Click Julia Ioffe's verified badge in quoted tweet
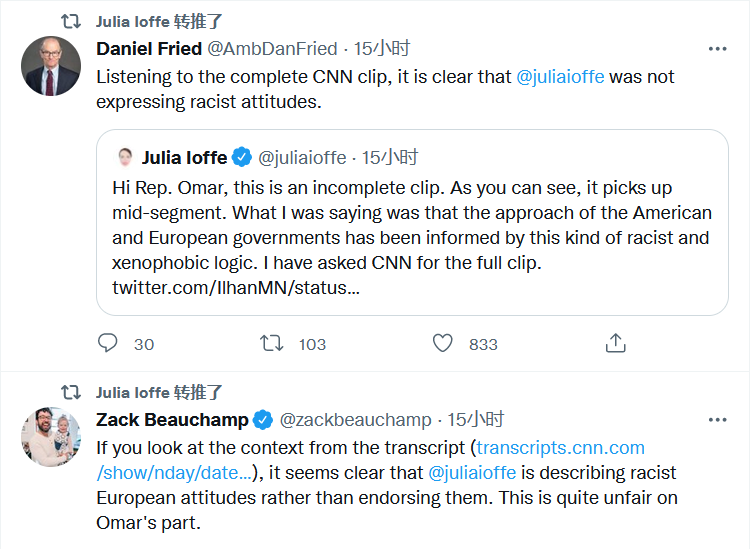The height and width of the screenshot is (549, 750). click(242, 157)
